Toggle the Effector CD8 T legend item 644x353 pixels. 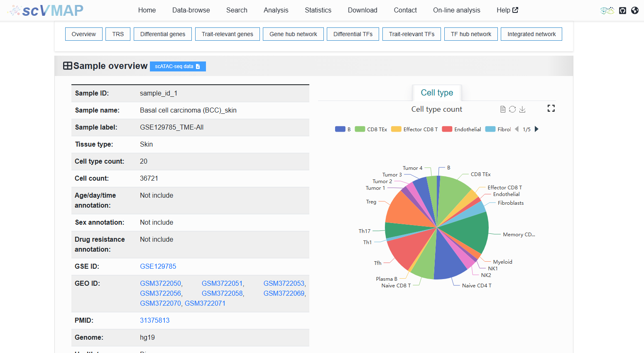coord(414,129)
